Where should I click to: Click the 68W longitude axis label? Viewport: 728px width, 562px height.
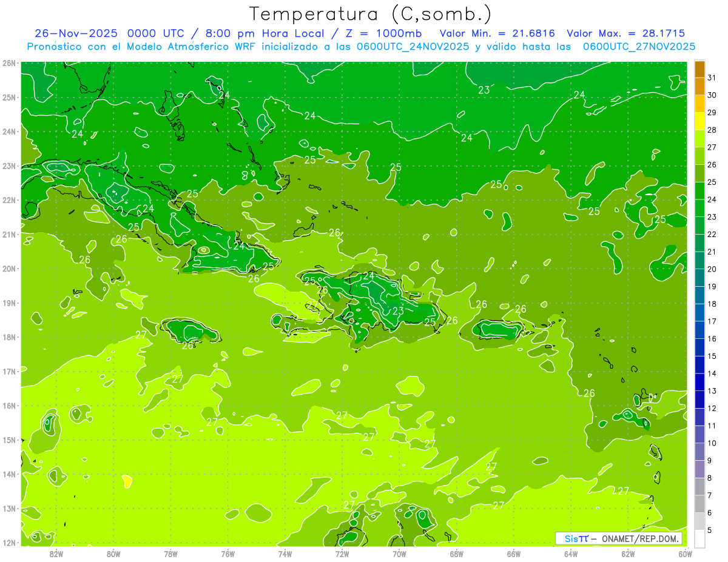pos(456,554)
